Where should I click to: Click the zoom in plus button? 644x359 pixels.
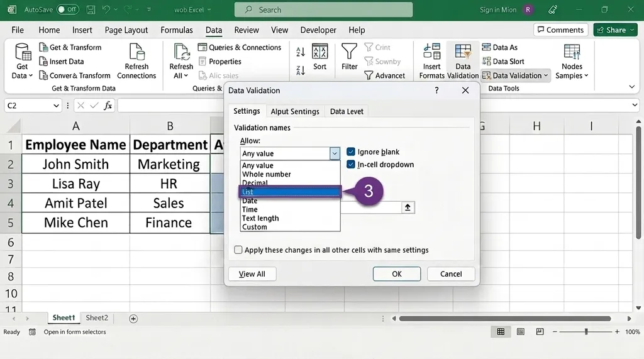617,331
